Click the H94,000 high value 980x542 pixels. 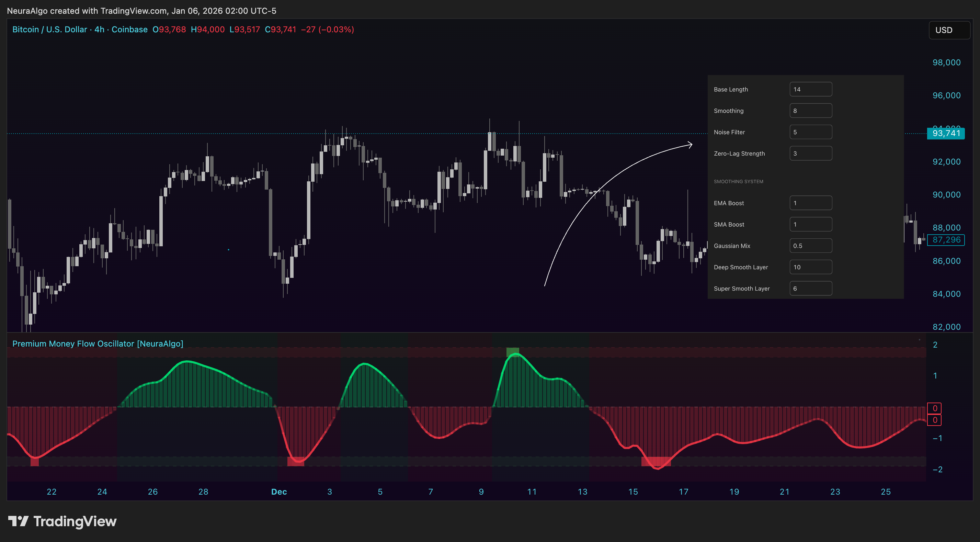click(208, 29)
